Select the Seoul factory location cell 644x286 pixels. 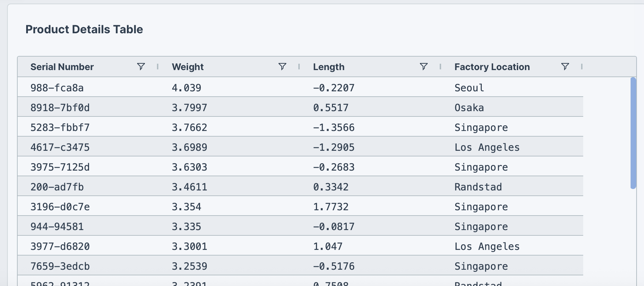[x=469, y=88]
